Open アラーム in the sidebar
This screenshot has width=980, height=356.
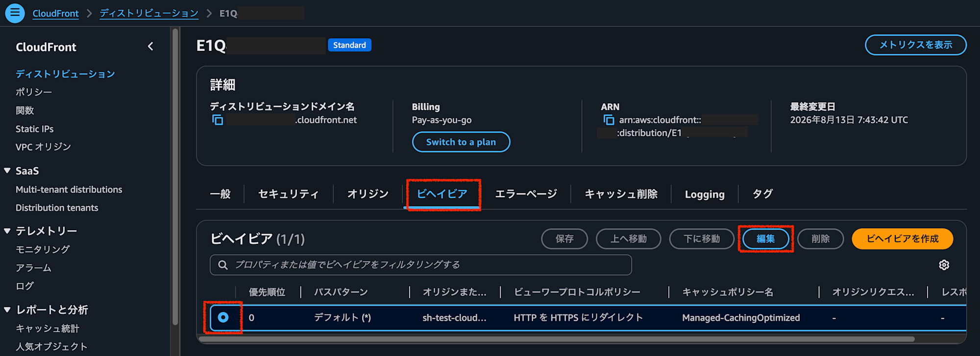(x=33, y=268)
